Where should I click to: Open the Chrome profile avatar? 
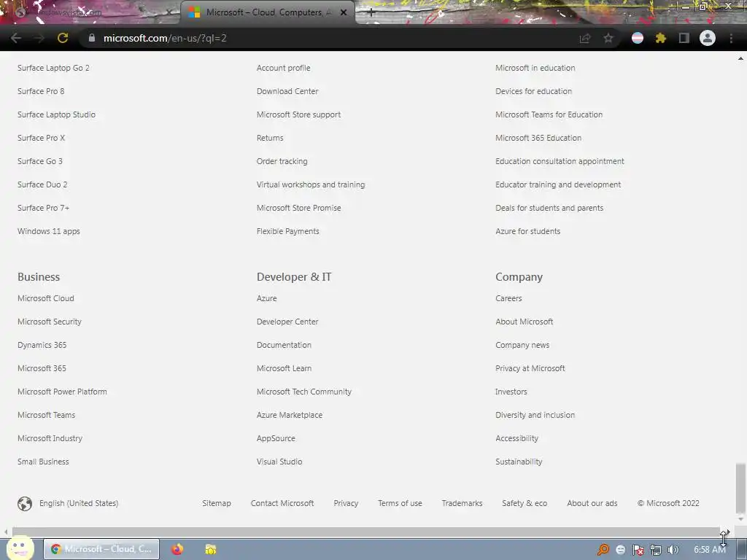(708, 38)
